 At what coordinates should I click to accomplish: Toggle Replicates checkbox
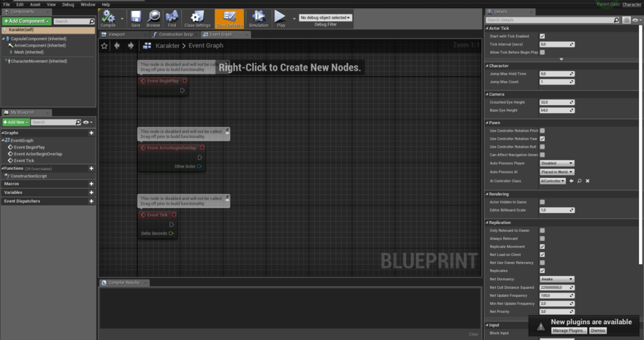[542, 271]
